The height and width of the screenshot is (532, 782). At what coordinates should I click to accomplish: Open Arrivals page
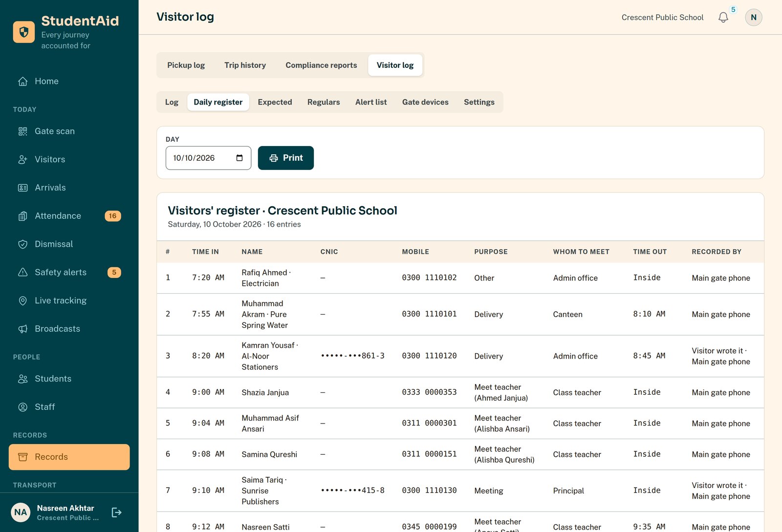pyautogui.click(x=69, y=188)
